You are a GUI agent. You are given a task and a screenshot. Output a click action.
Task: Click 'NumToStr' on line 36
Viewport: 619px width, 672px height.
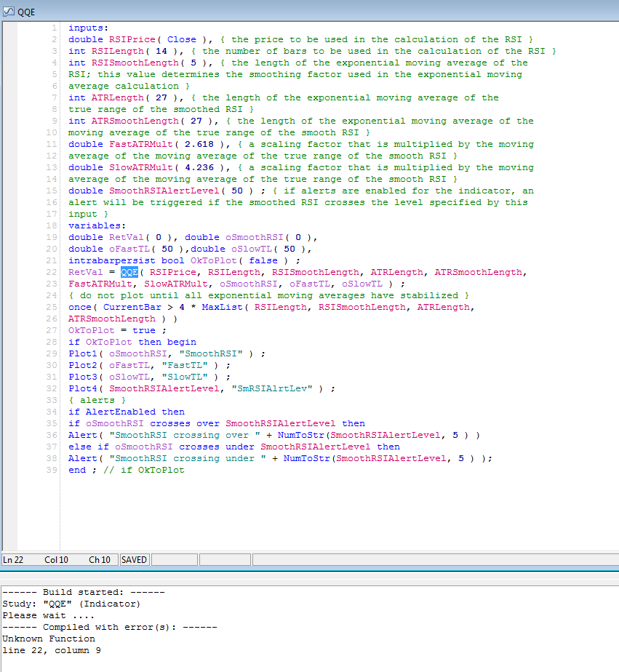click(x=301, y=435)
